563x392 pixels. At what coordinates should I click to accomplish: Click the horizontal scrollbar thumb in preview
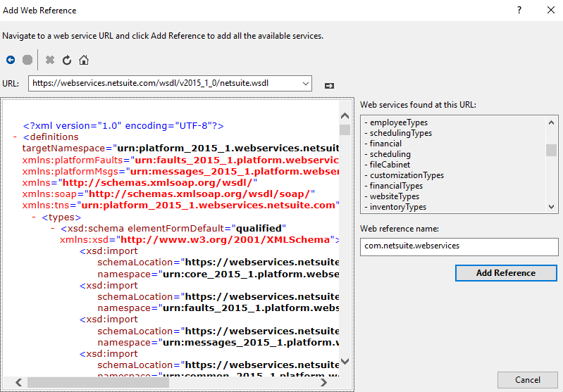(x=98, y=383)
